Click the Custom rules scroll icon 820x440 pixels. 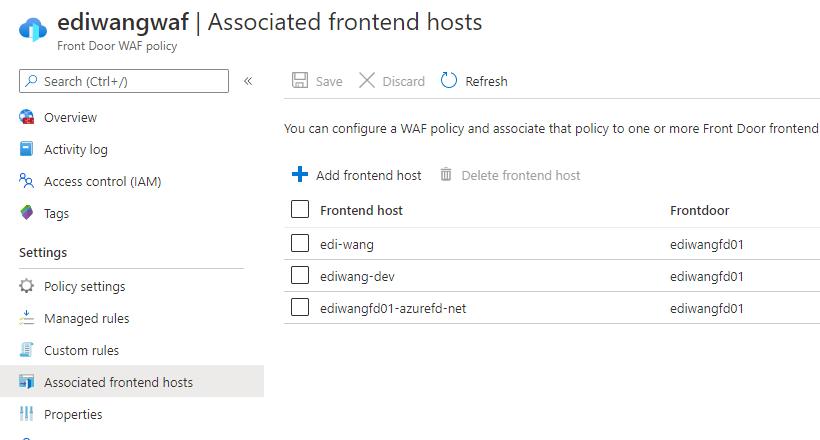[x=26, y=350]
